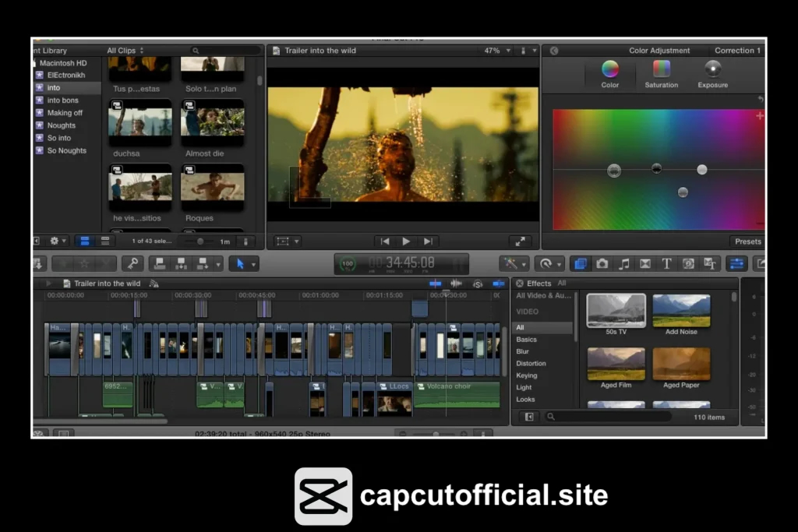Open the Generators browser

click(x=689, y=263)
